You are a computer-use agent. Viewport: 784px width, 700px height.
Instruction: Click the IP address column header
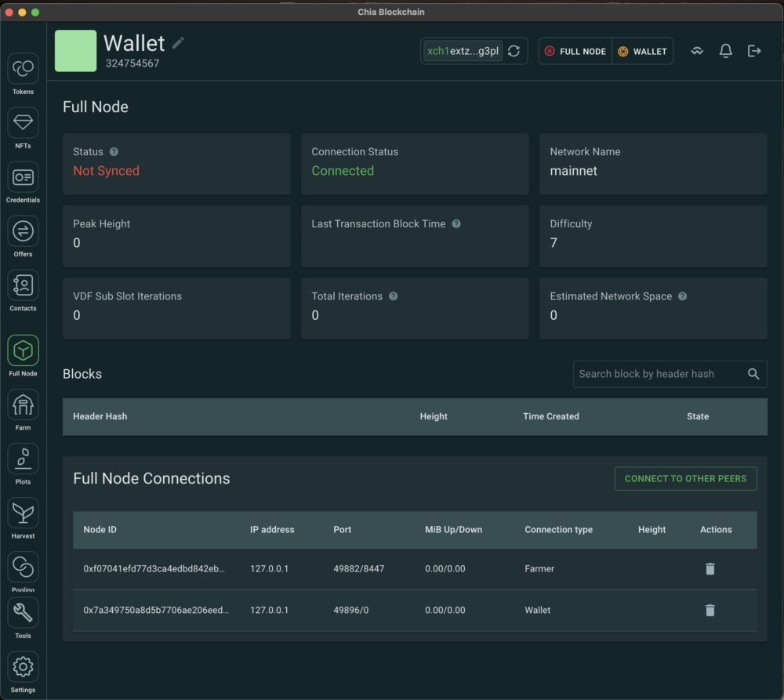(272, 529)
